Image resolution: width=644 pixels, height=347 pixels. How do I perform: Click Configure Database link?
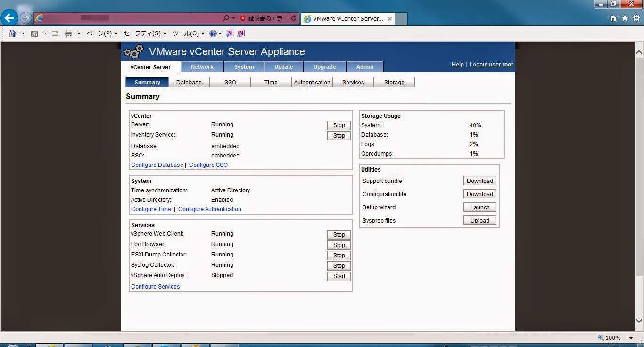point(157,165)
